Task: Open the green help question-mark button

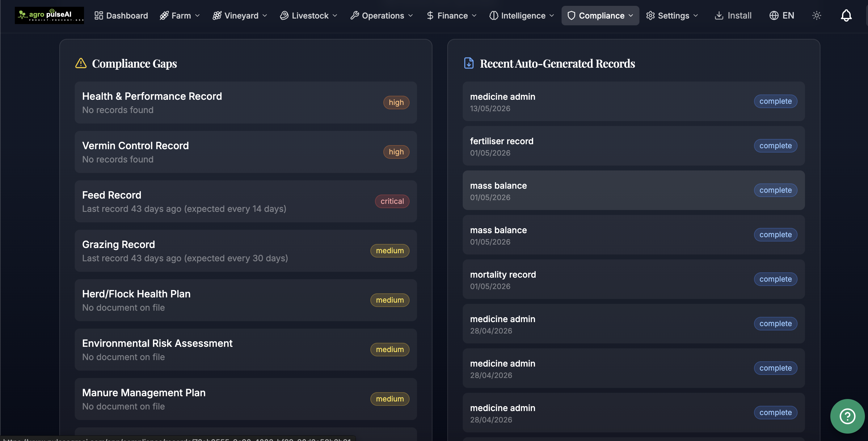Action: [x=847, y=416]
